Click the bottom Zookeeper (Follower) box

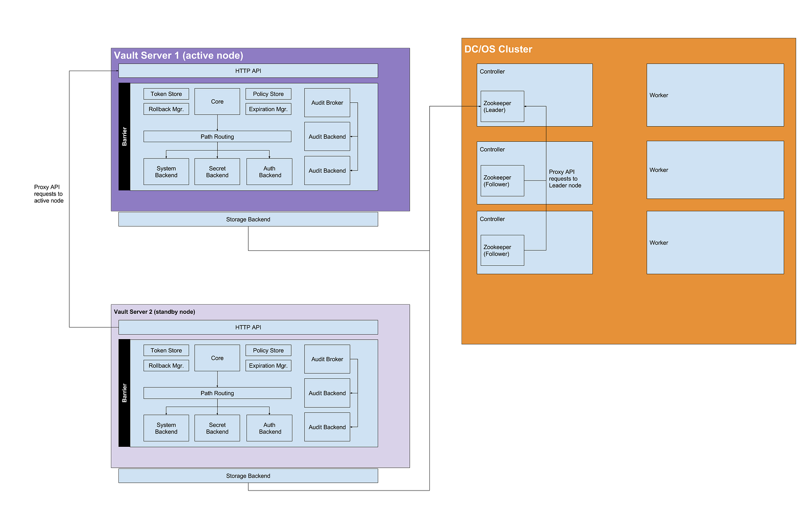pos(502,250)
